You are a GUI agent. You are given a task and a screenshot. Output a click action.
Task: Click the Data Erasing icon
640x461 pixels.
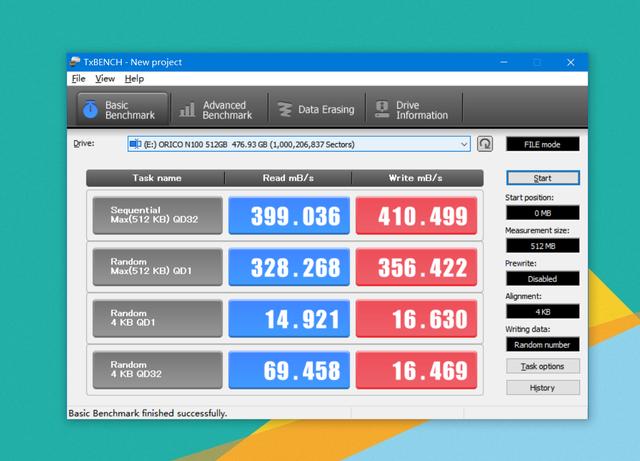pos(283,109)
